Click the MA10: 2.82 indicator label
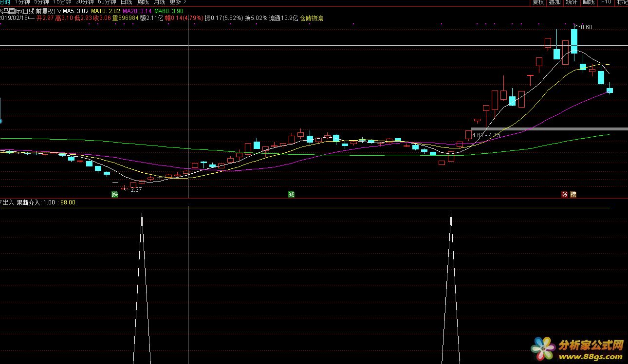 pos(105,11)
